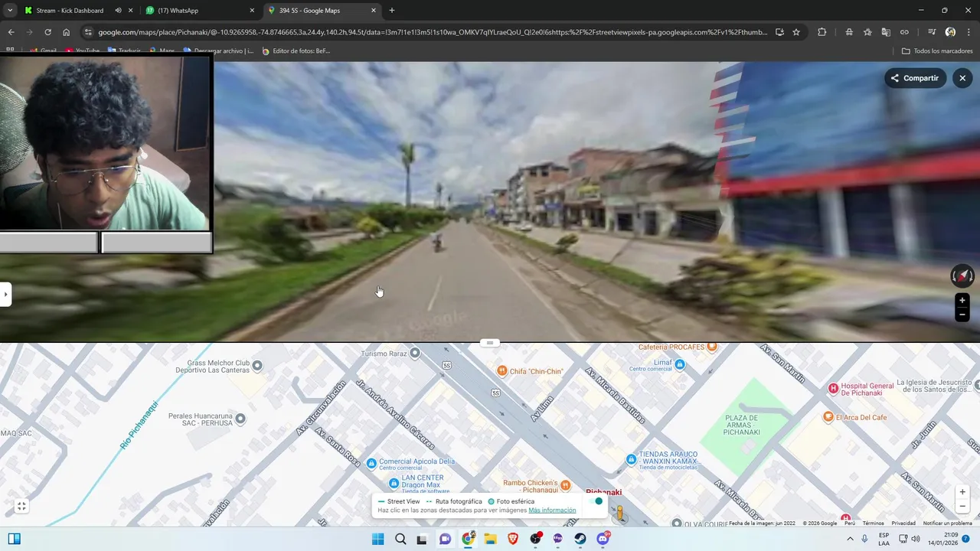The image size is (980, 551).
Task: Open the tab search dropdown
Action: [10, 11]
